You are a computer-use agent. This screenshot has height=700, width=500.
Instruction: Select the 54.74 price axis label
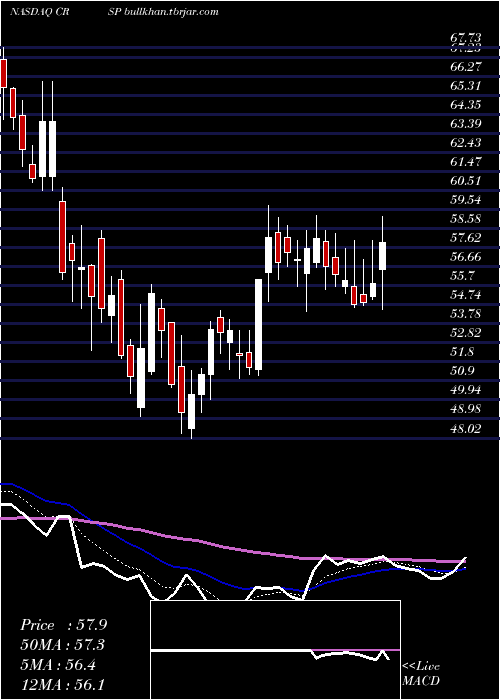click(465, 295)
